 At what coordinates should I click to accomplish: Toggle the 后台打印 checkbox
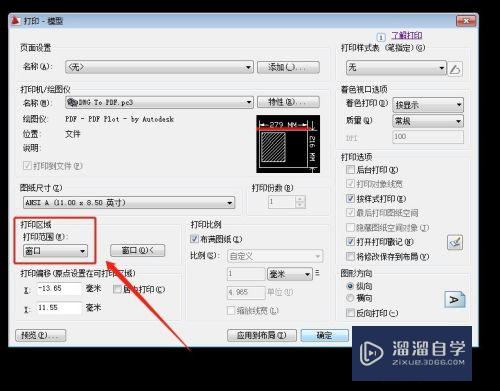[350, 170]
